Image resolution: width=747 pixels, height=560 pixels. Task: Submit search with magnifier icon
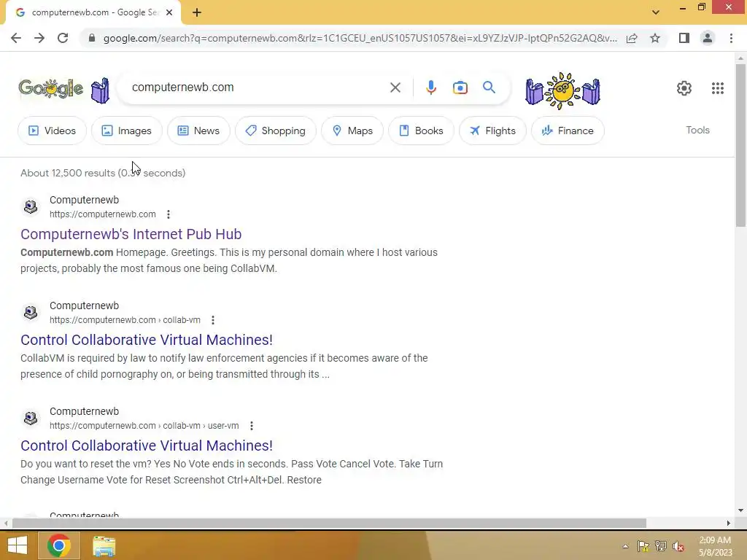coord(489,87)
